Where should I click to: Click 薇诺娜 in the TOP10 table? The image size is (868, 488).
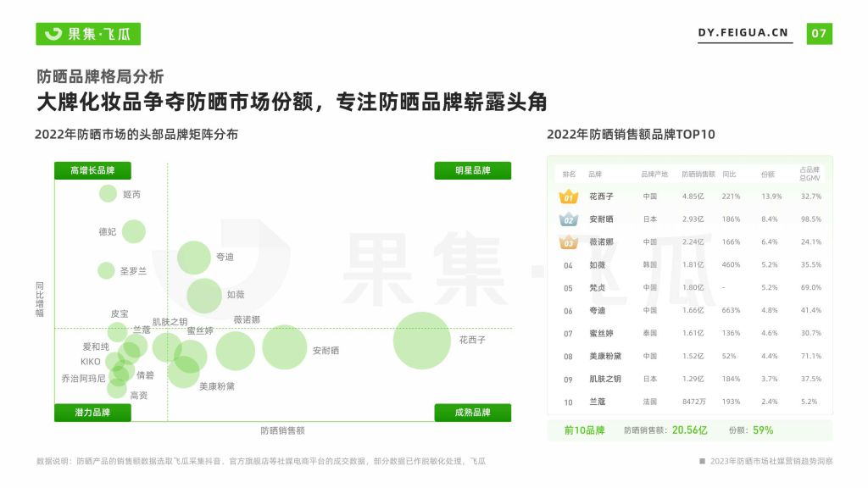pyautogui.click(x=601, y=241)
